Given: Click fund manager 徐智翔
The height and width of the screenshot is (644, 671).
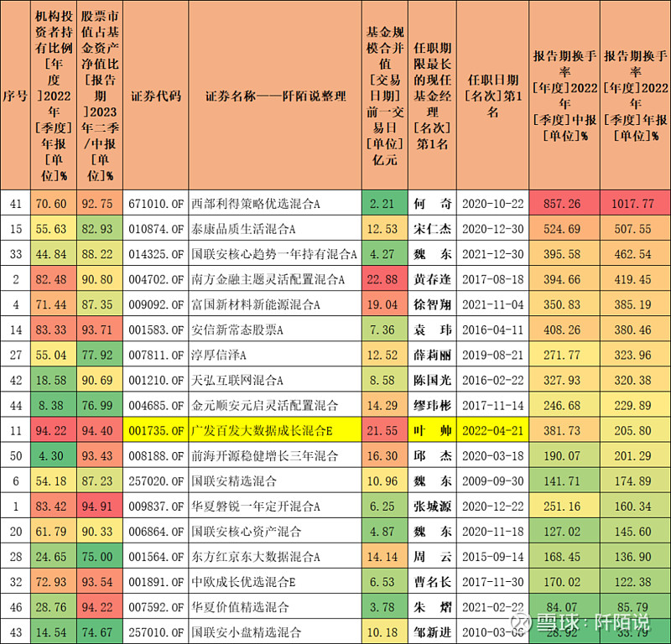Looking at the screenshot, I should click(x=432, y=304).
